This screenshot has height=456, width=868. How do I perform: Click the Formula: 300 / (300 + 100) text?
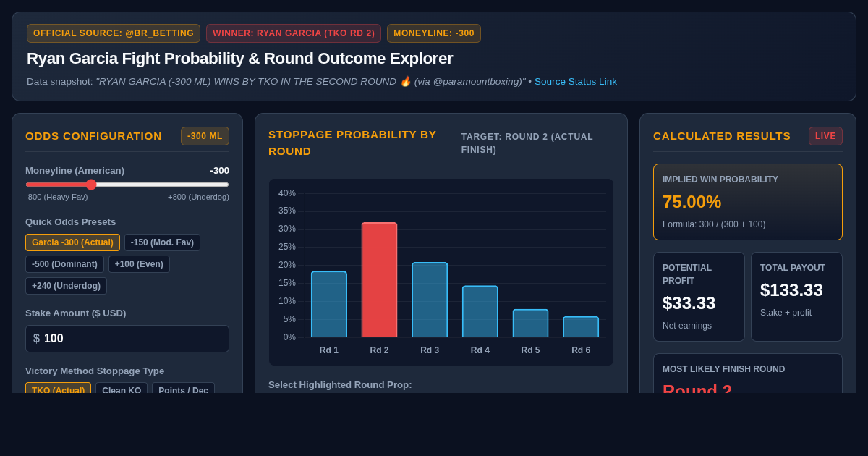point(714,224)
